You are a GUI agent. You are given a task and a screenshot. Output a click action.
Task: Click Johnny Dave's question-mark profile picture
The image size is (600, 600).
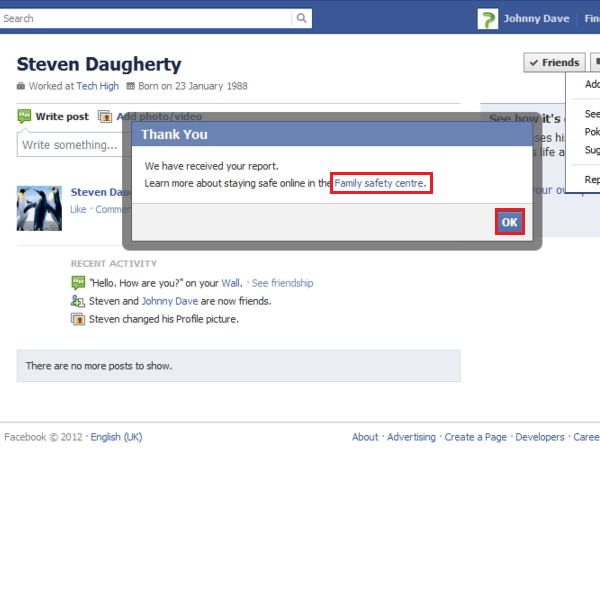(x=488, y=19)
